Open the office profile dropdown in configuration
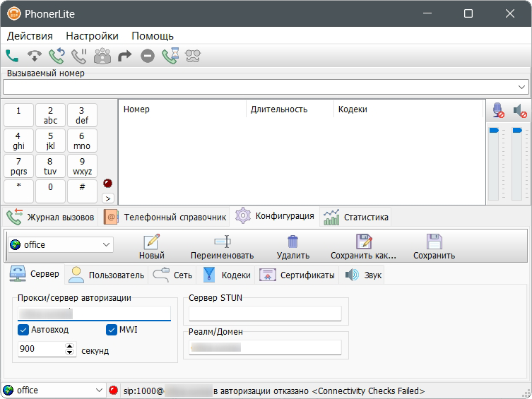The width and height of the screenshot is (532, 399). 107,244
